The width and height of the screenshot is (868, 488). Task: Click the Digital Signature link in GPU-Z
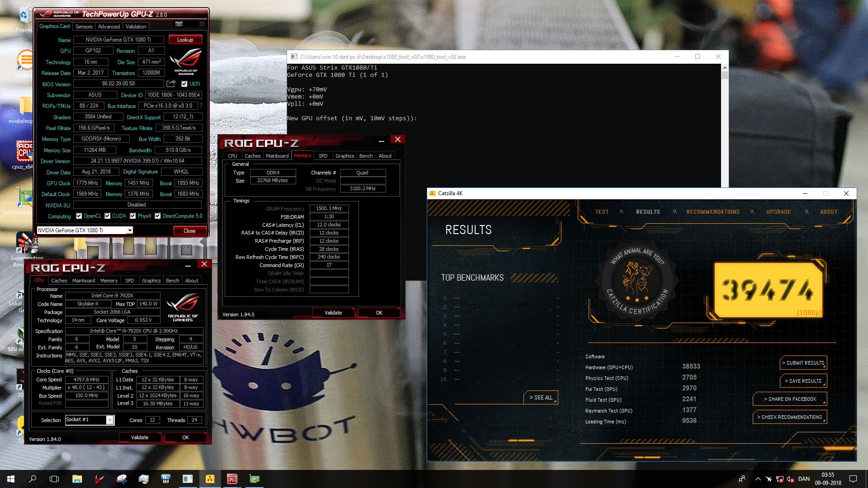pyautogui.click(x=141, y=172)
